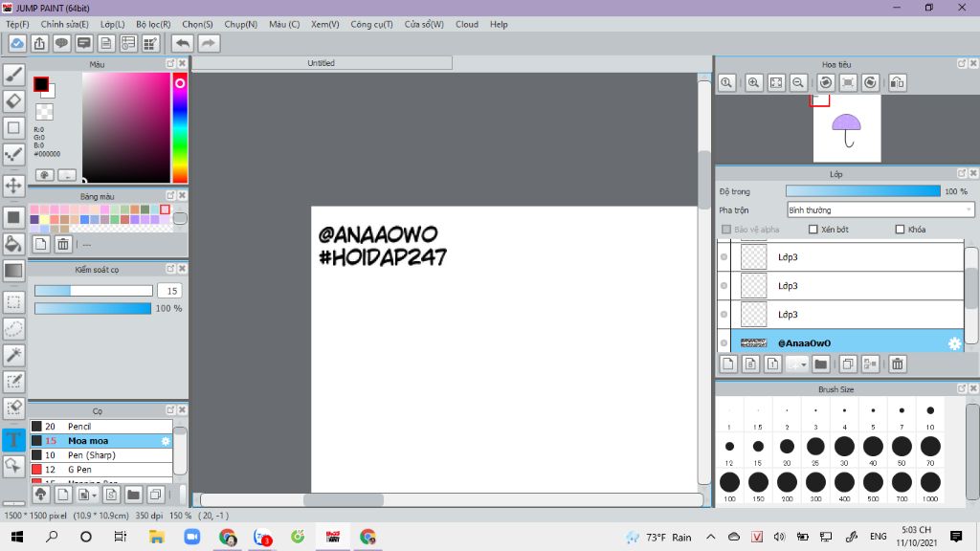980x551 pixels.
Task: Open settings gear of @AnaaOwO layer
Action: click(954, 343)
